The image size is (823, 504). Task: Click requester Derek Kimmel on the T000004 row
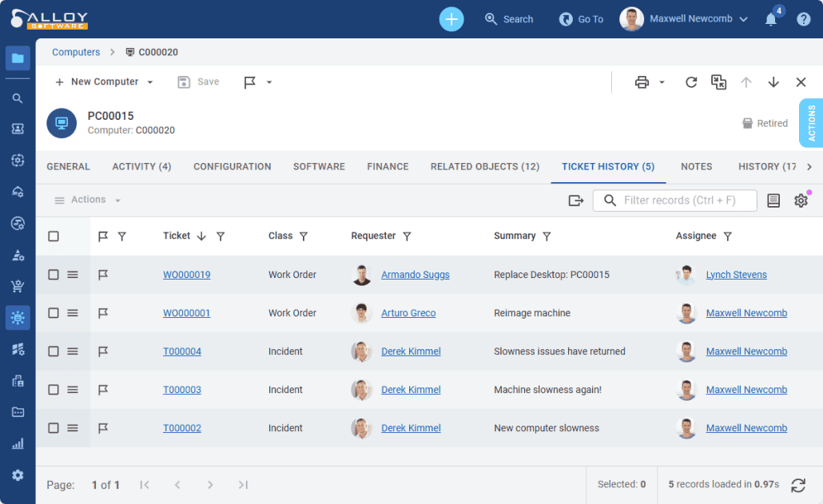click(x=411, y=351)
